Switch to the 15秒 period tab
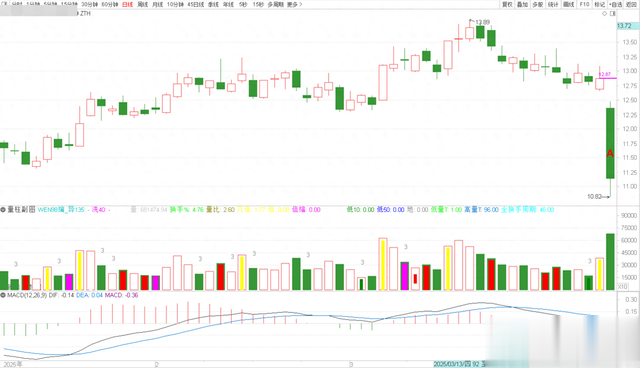 [x=258, y=4]
